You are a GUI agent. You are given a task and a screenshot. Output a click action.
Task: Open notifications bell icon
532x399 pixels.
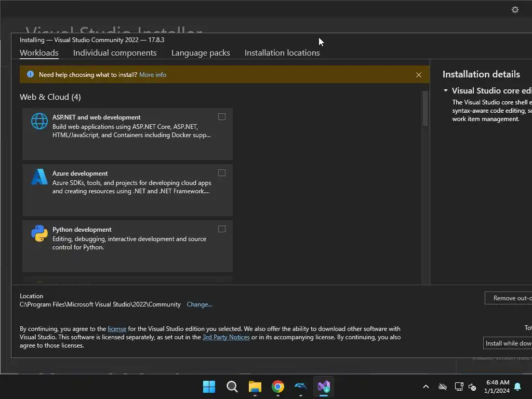coord(517,387)
